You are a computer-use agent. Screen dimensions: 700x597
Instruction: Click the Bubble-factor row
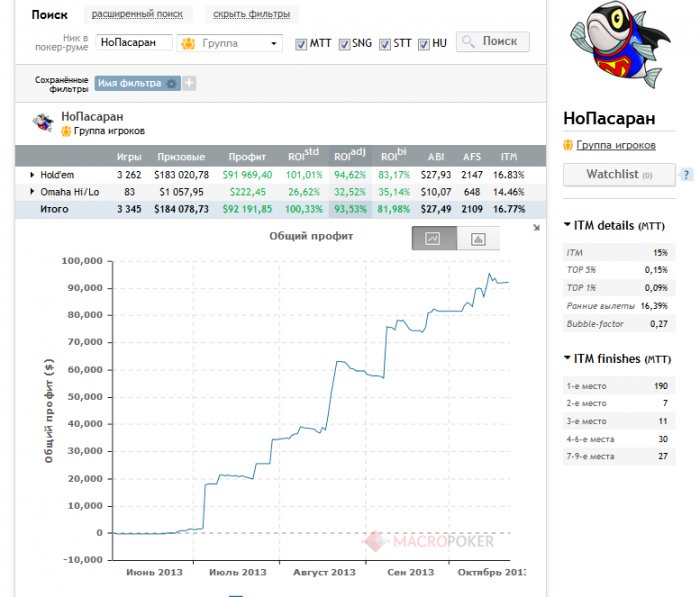(619, 324)
